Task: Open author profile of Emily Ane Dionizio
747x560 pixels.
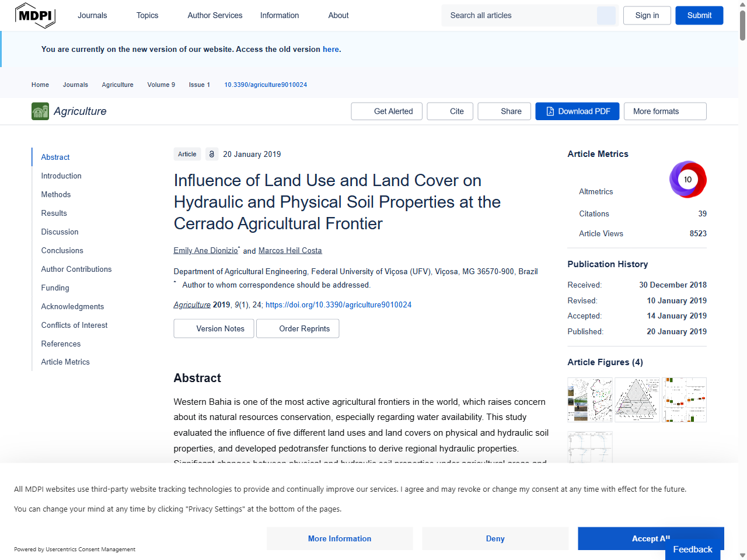Action: pyautogui.click(x=205, y=250)
